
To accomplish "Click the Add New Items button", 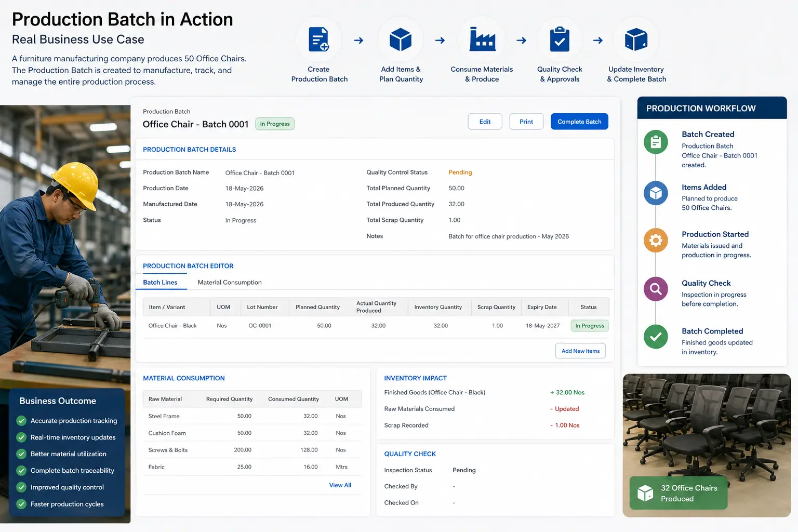I will click(580, 351).
